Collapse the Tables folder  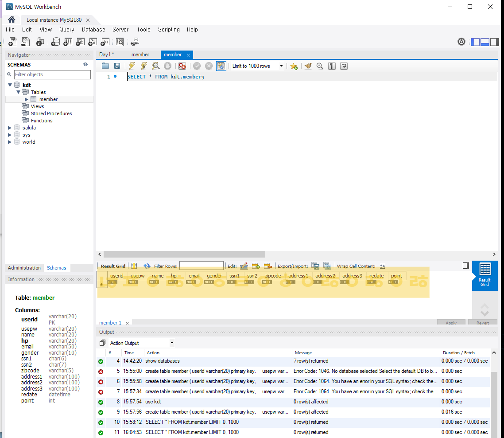(18, 92)
